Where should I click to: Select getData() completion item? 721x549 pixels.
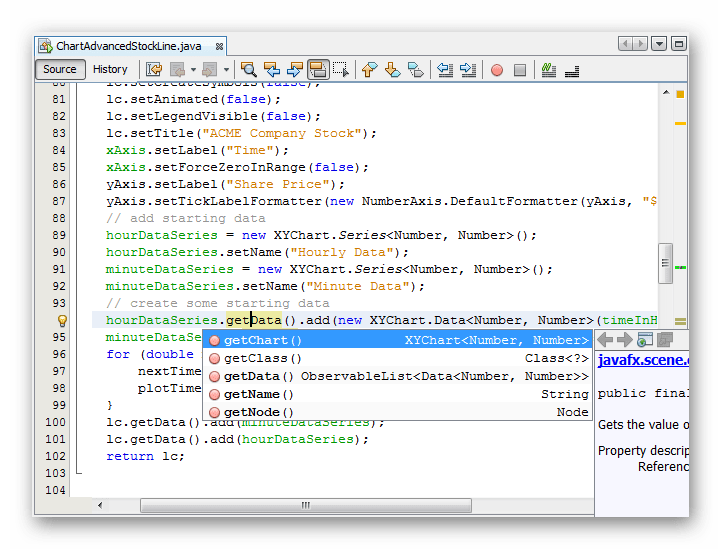[397, 376]
